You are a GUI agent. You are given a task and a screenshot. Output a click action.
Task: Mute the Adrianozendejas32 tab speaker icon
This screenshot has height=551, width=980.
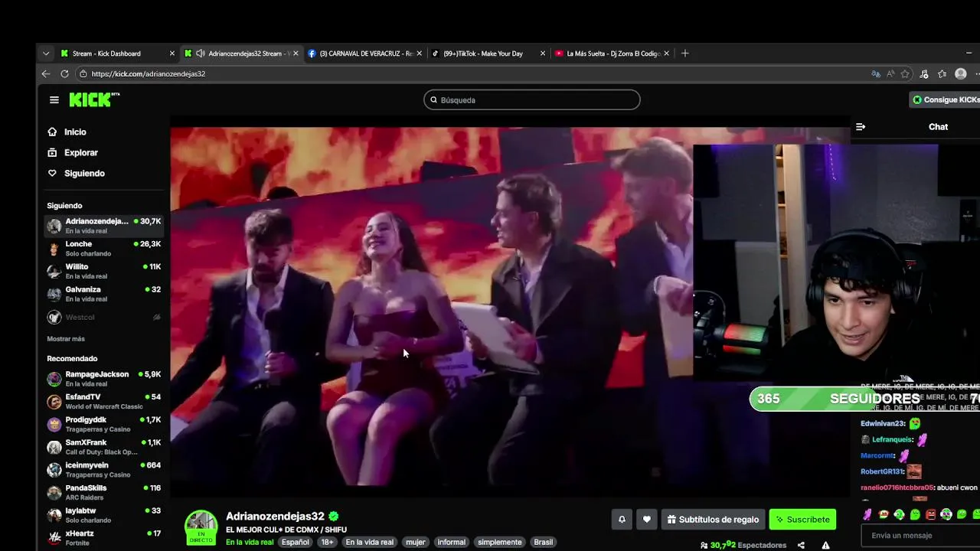tap(200, 54)
